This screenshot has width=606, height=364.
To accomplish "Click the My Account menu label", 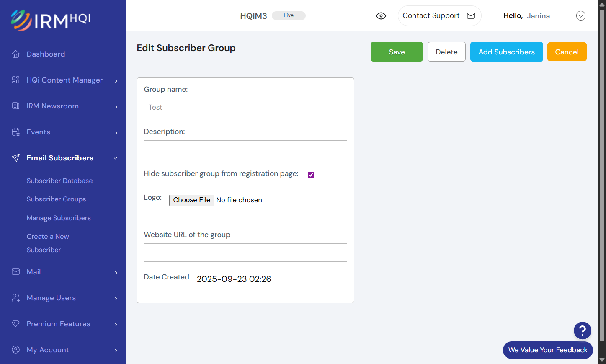I will click(48, 350).
